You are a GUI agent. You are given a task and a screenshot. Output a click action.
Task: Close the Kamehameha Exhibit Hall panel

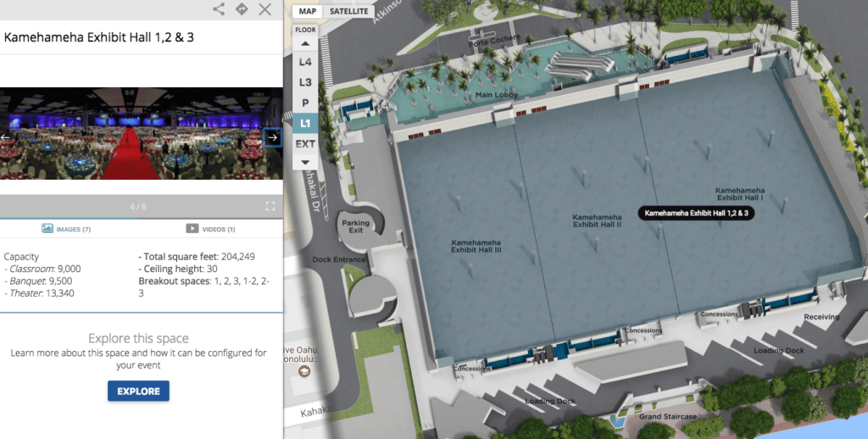tap(265, 8)
